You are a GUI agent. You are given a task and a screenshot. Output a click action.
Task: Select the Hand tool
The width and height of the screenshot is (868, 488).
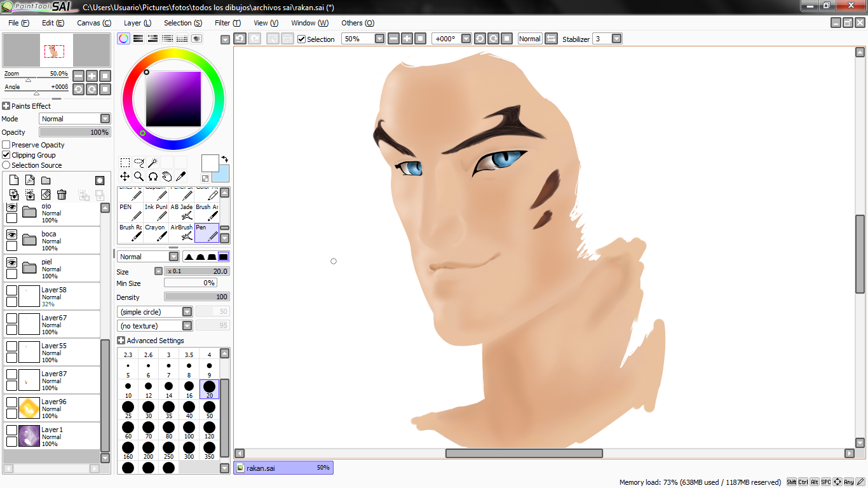(x=167, y=177)
